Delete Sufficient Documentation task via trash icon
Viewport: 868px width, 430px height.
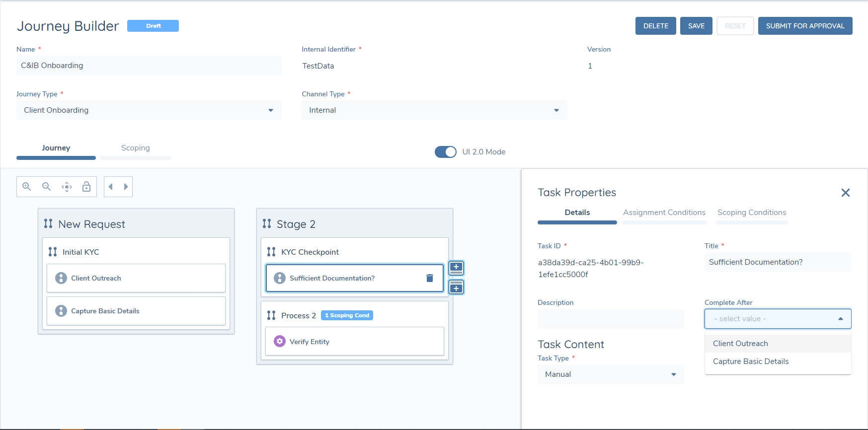pos(430,278)
